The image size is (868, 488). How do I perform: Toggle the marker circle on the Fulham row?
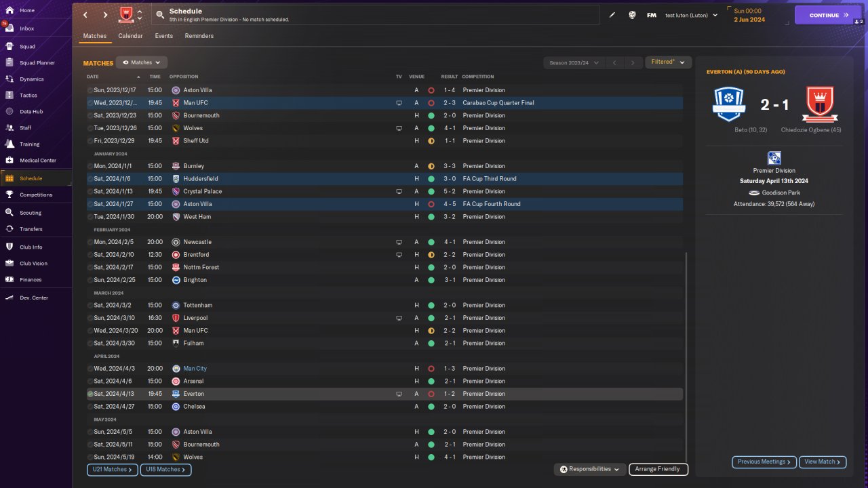point(90,344)
